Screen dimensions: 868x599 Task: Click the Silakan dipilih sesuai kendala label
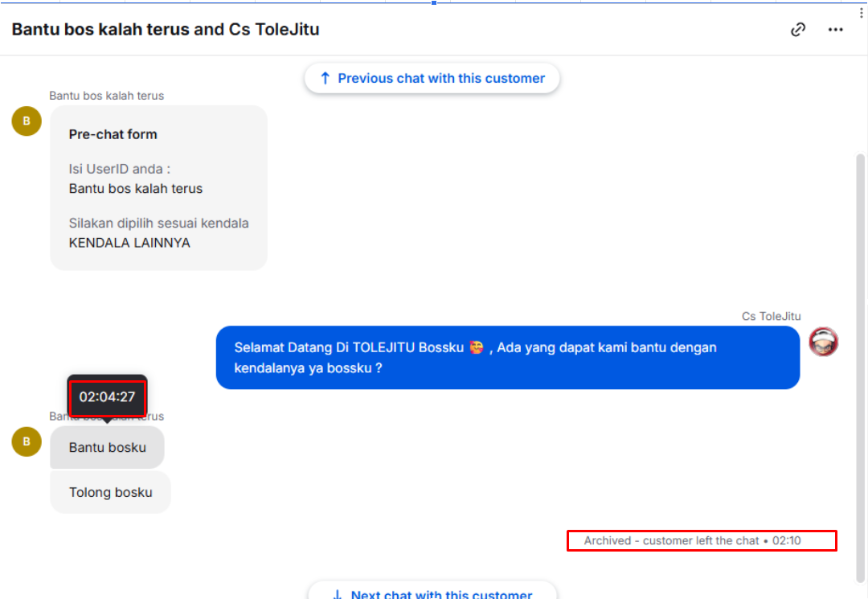pos(159,223)
